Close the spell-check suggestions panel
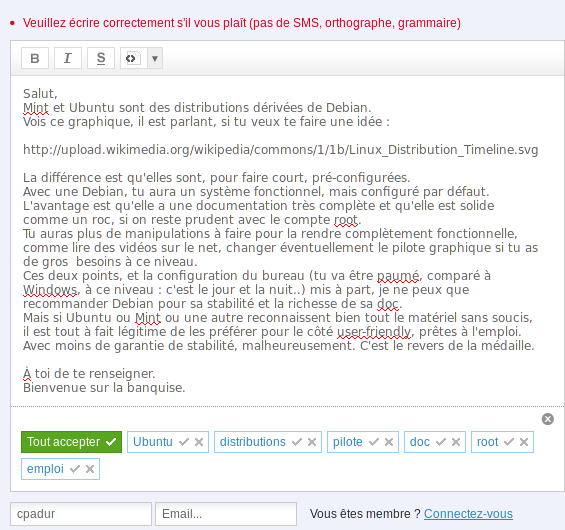Viewport: 565px width, 530px height. [548, 419]
